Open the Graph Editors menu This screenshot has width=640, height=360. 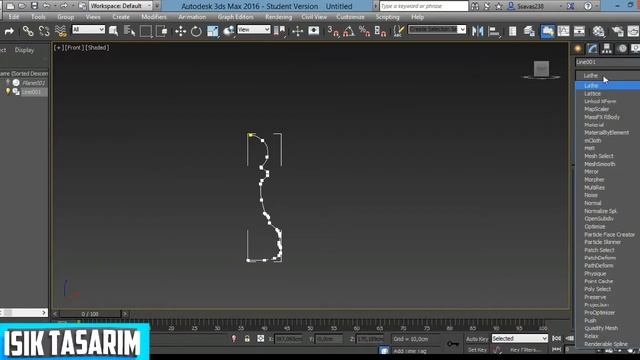coord(236,17)
